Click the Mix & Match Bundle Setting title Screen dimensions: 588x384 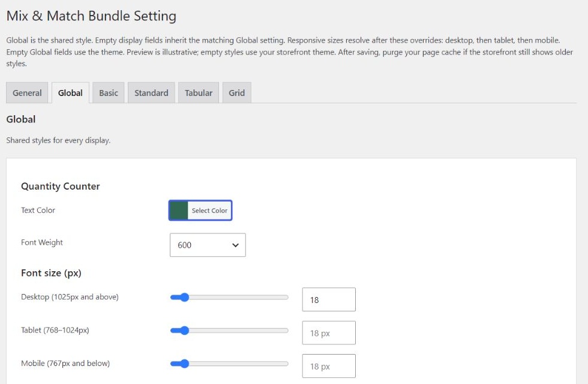click(91, 16)
